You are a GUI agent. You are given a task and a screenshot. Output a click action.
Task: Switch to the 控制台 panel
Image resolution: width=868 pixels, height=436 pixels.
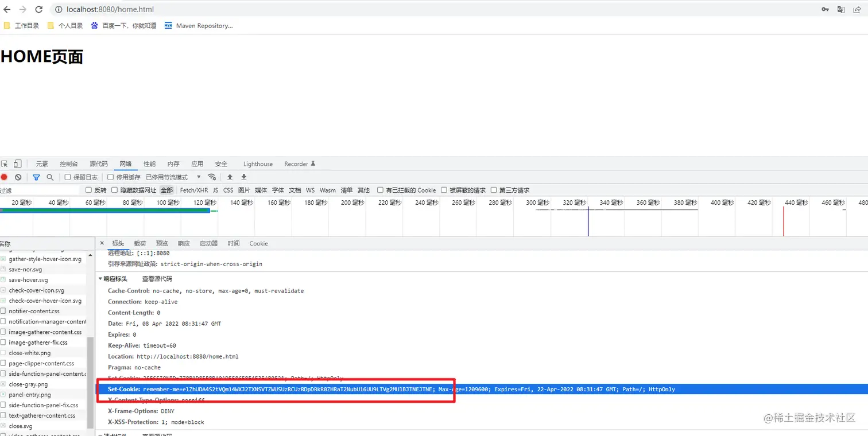coord(69,163)
